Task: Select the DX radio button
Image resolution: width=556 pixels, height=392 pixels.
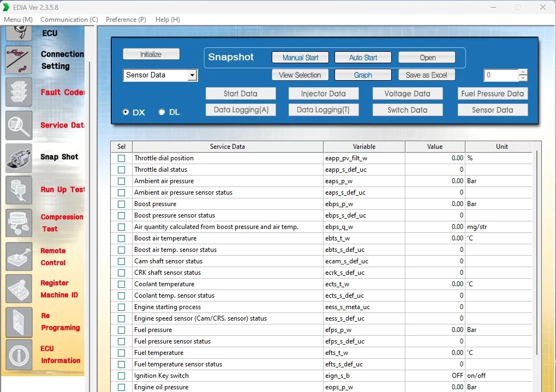Action: click(126, 112)
